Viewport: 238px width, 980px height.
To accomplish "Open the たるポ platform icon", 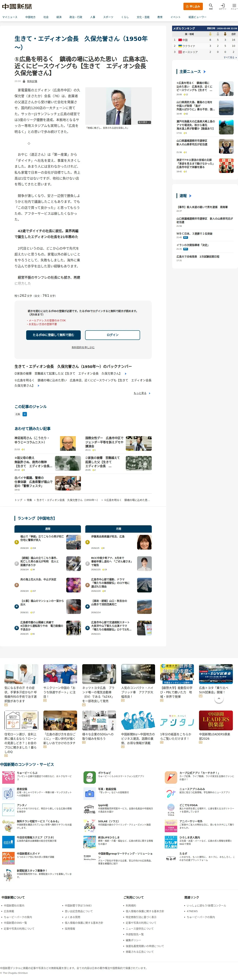I will 171,858.
